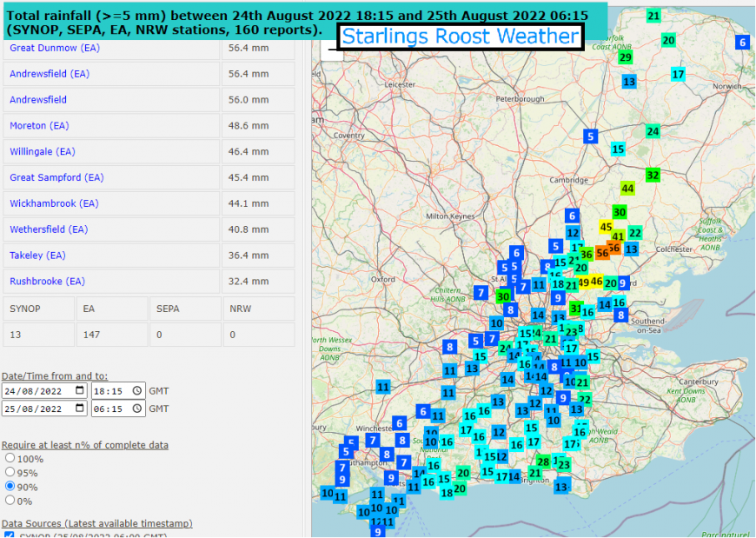The width and height of the screenshot is (756, 538).
Task: Select the blue 5 rainfall marker near Peterborough
Action: pyautogui.click(x=589, y=136)
